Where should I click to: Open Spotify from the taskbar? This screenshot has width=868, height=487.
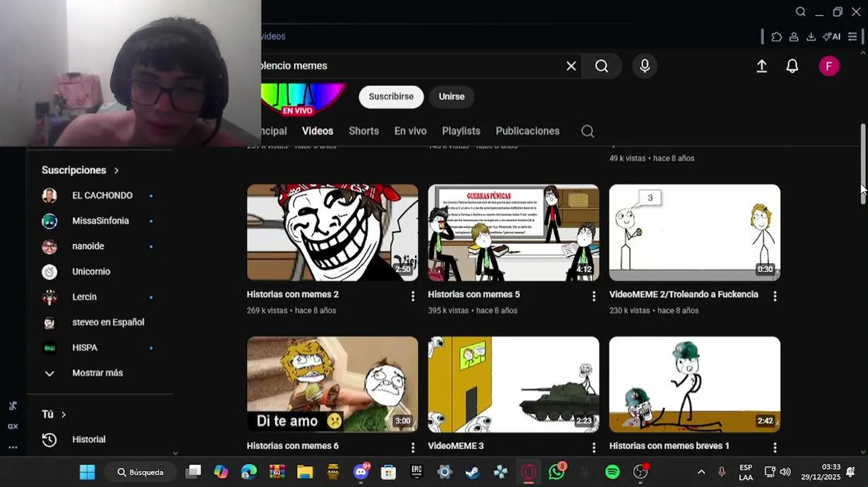(x=612, y=472)
